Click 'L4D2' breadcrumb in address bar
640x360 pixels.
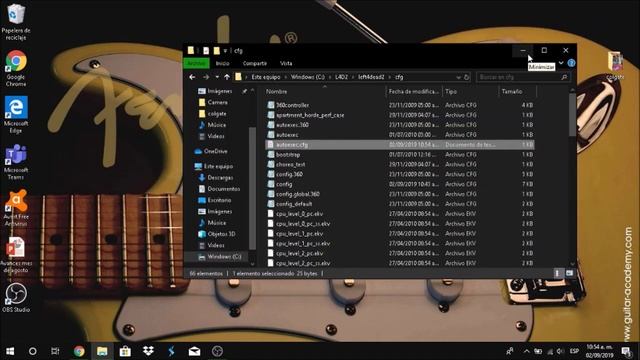[342, 77]
